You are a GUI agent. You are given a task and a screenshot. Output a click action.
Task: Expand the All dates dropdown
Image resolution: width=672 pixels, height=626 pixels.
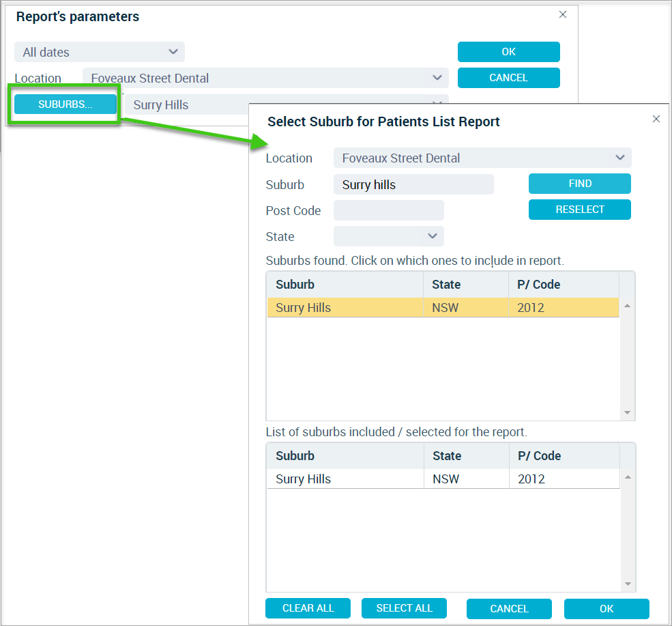click(100, 52)
